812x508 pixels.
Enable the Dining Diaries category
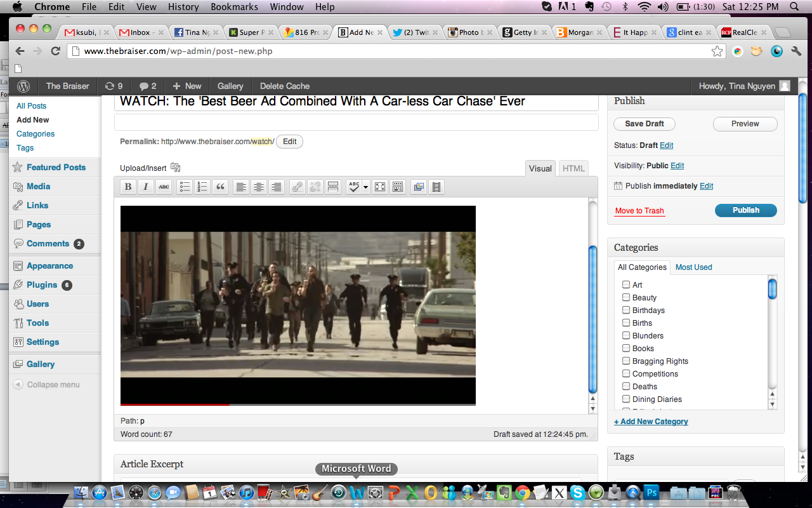point(626,399)
